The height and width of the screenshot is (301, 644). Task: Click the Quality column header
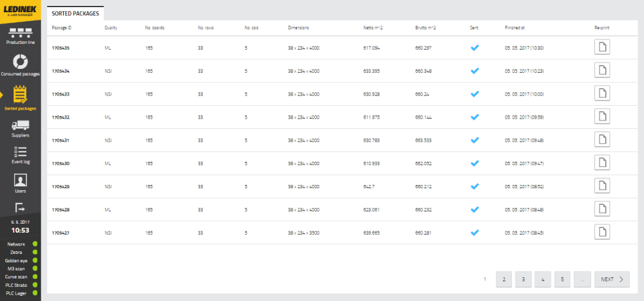pos(111,28)
